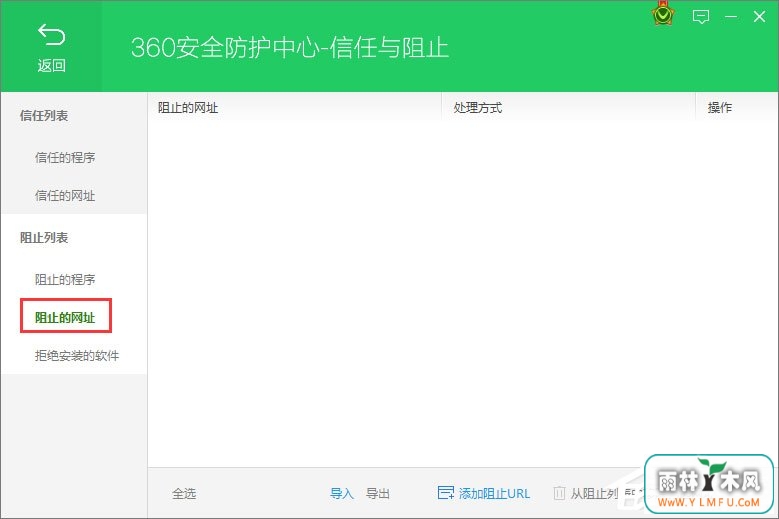This screenshot has width=779, height=519.
Task: Open 拒绝安装的软件 list
Action: 77,356
